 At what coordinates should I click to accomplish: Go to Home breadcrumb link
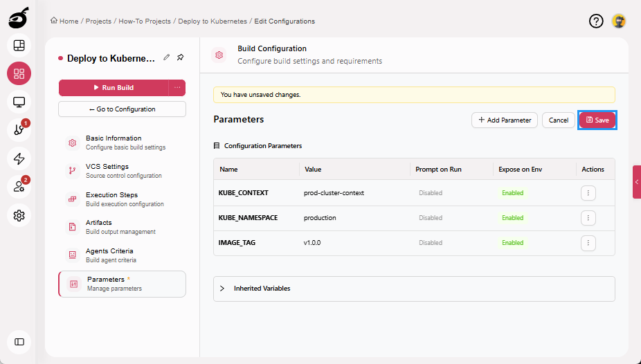point(69,21)
